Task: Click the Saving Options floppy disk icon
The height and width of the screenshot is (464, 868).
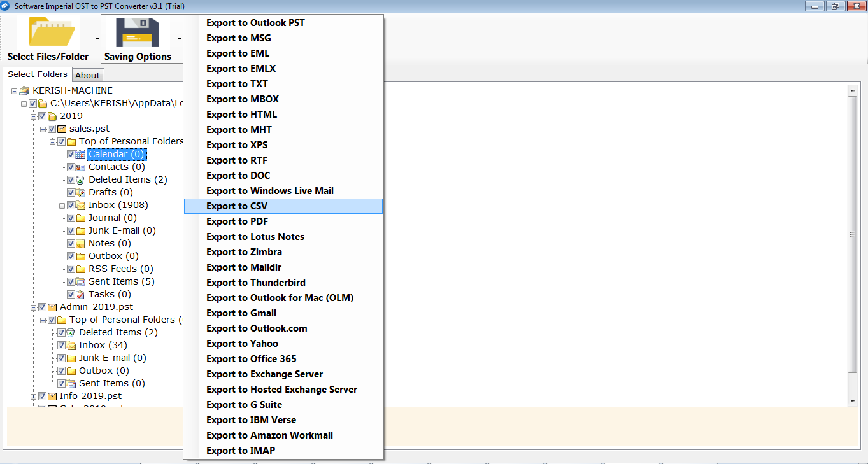Action: (137, 31)
